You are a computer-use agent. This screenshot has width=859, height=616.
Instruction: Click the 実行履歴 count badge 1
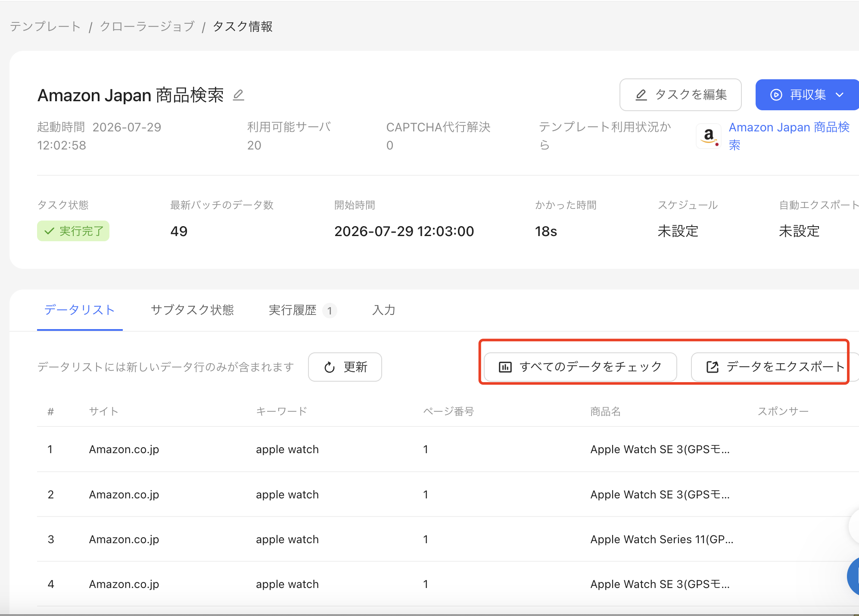tap(330, 311)
